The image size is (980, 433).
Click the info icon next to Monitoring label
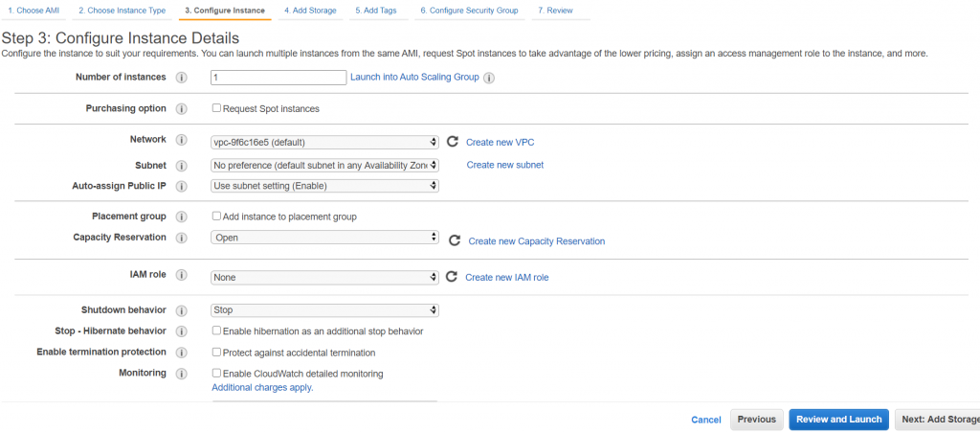pyautogui.click(x=182, y=373)
